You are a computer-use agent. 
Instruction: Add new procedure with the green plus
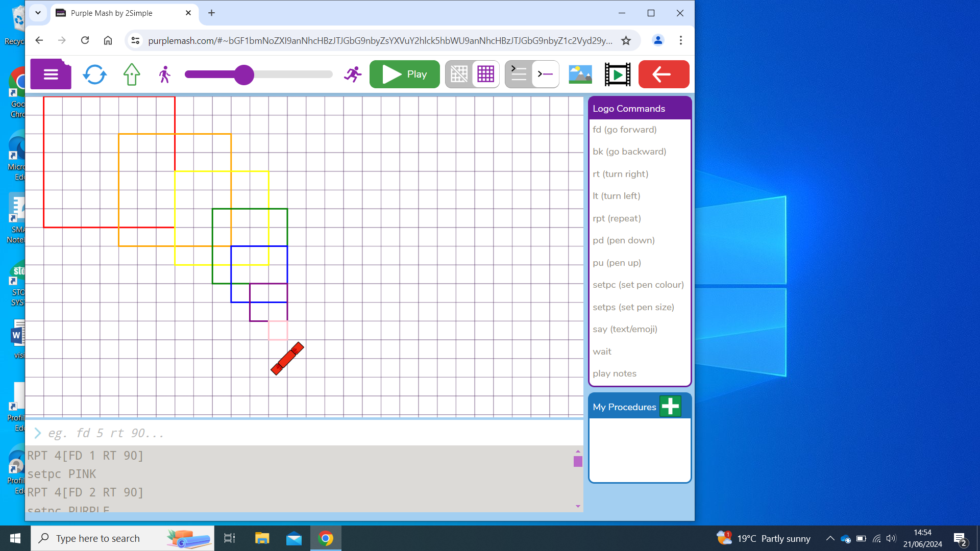pos(670,407)
